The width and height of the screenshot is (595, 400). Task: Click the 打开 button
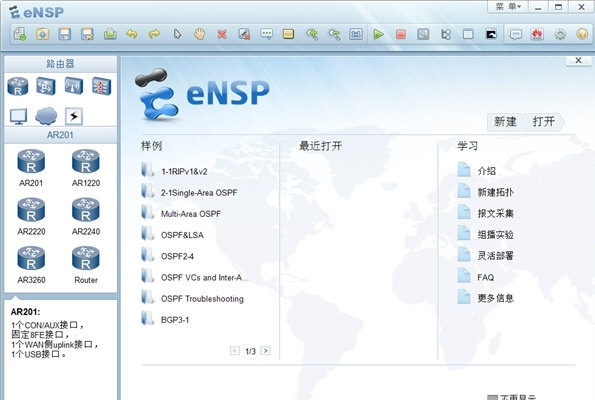(x=544, y=122)
